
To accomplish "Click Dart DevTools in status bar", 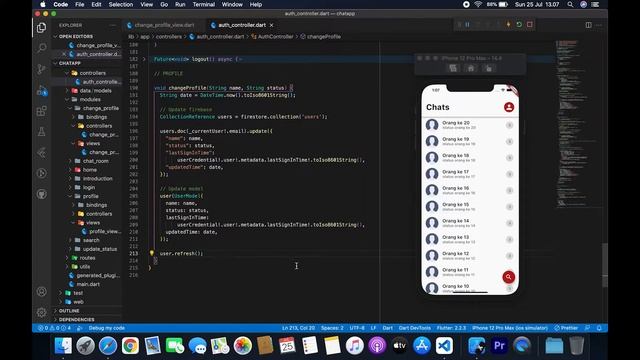I will coord(414,328).
